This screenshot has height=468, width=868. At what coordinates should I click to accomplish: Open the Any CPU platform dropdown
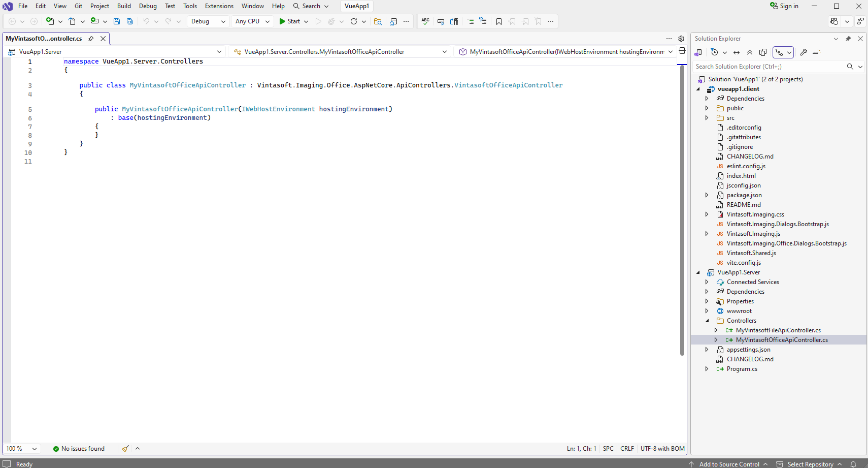tap(252, 21)
